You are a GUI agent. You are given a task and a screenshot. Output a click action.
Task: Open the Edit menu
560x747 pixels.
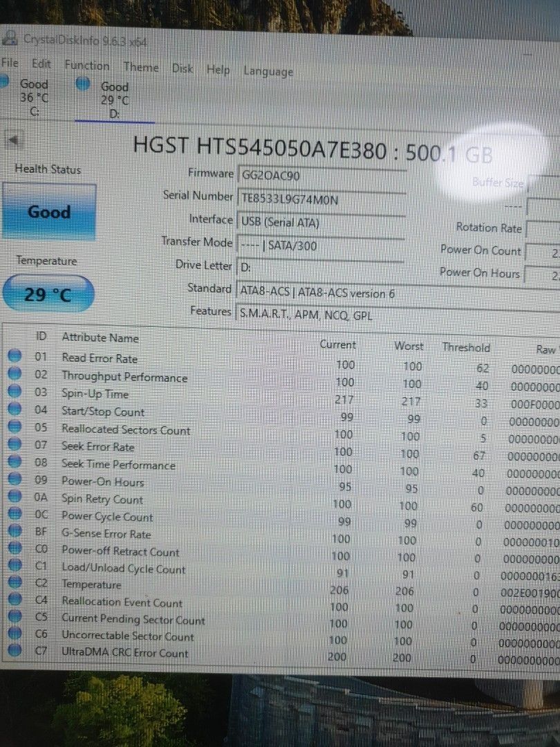click(x=41, y=64)
